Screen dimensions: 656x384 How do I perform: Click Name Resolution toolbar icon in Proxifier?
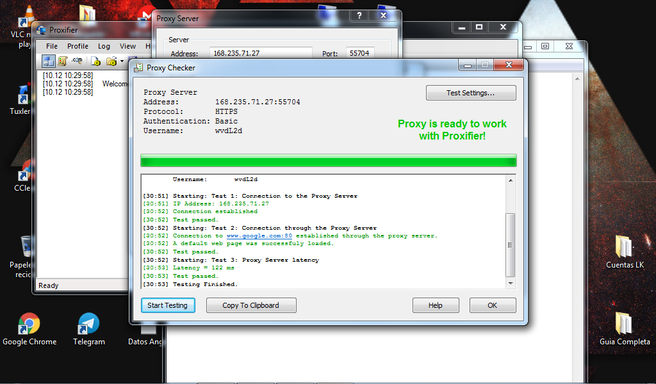(x=77, y=61)
